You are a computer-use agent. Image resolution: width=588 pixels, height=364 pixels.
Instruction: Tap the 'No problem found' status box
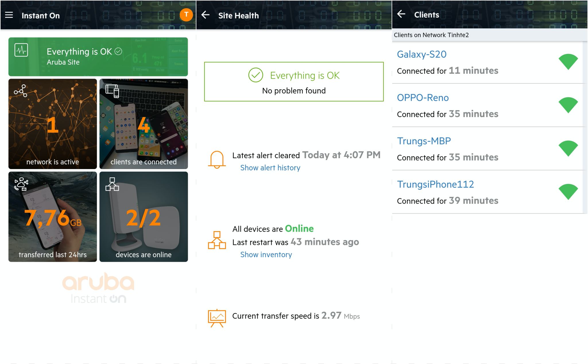pyautogui.click(x=294, y=82)
